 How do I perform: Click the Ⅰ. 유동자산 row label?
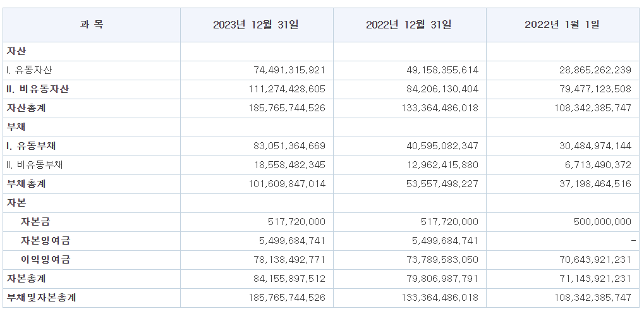(28, 70)
